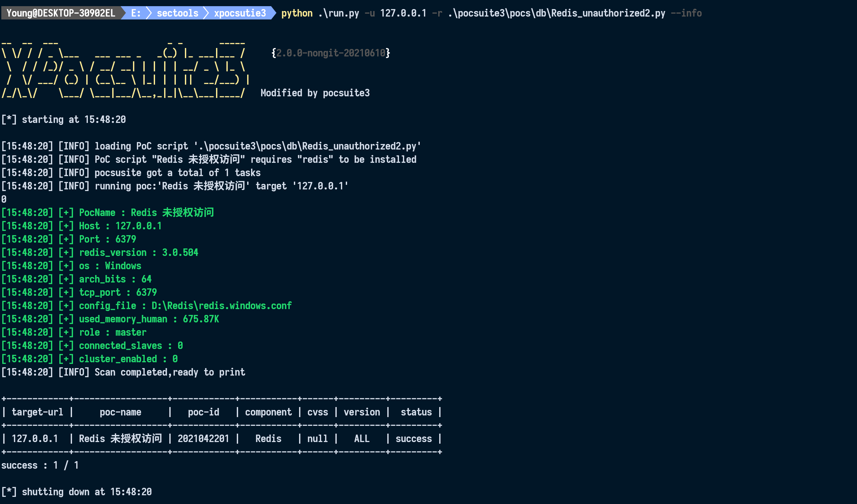Image resolution: width=857 pixels, height=504 pixels.
Task: Click the status column header
Action: point(416,412)
